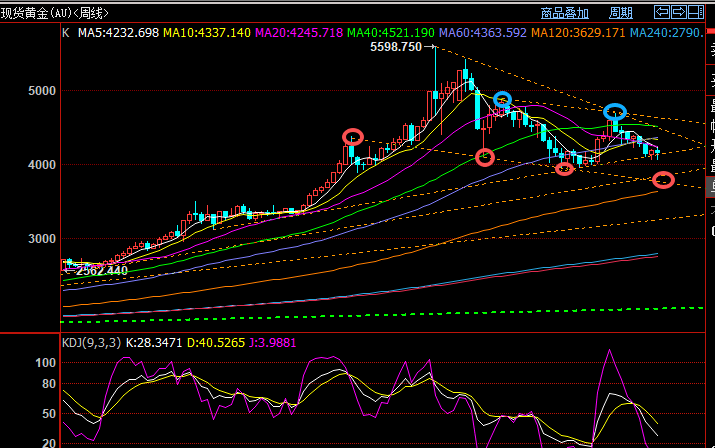Click the 5598.750 high price label
This screenshot has height=448, width=715.
coord(396,47)
